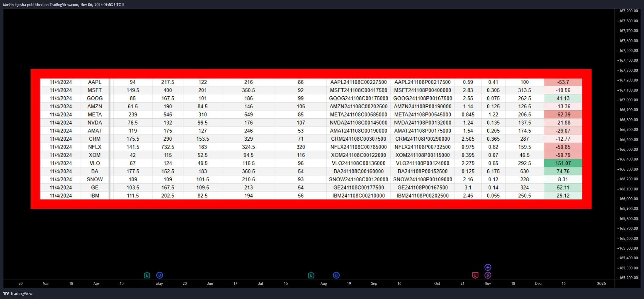Screen dimensions: 644x299
Task: Select the GOOG ticker cell
Action: pos(95,99)
